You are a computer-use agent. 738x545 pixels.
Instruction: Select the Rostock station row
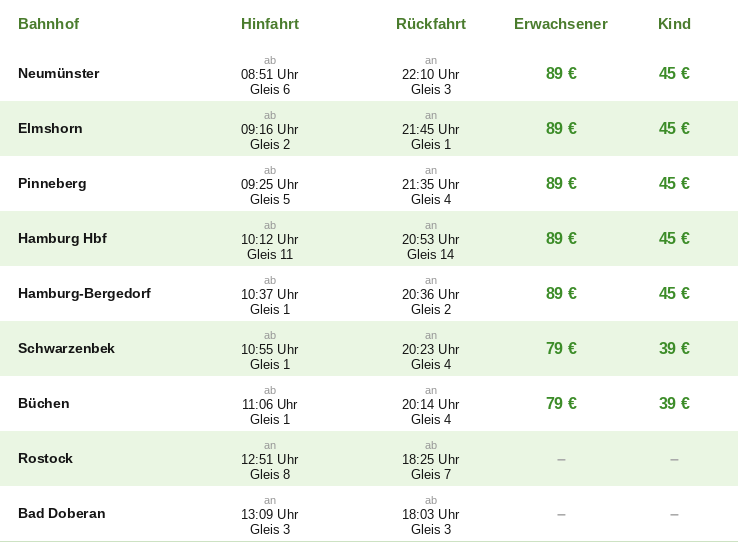[369, 459]
